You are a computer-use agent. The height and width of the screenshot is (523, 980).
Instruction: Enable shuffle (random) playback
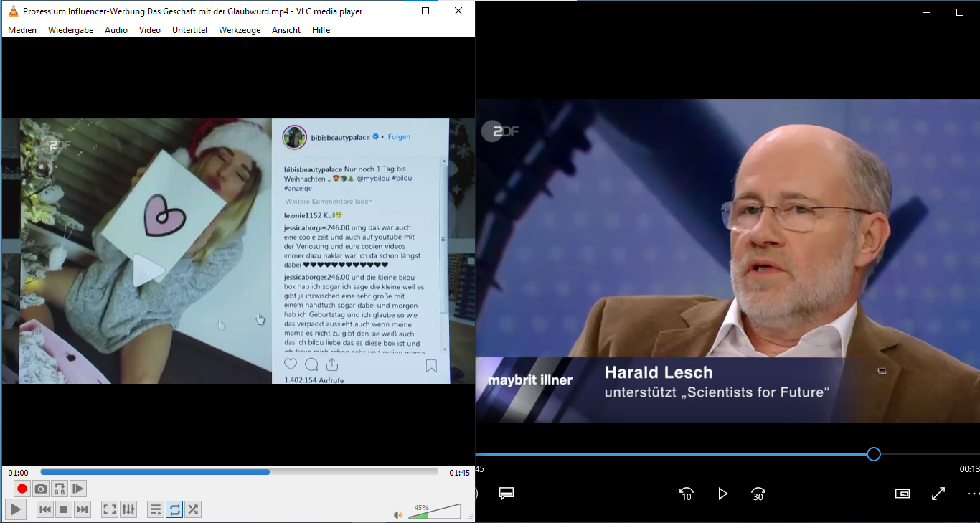(193, 509)
